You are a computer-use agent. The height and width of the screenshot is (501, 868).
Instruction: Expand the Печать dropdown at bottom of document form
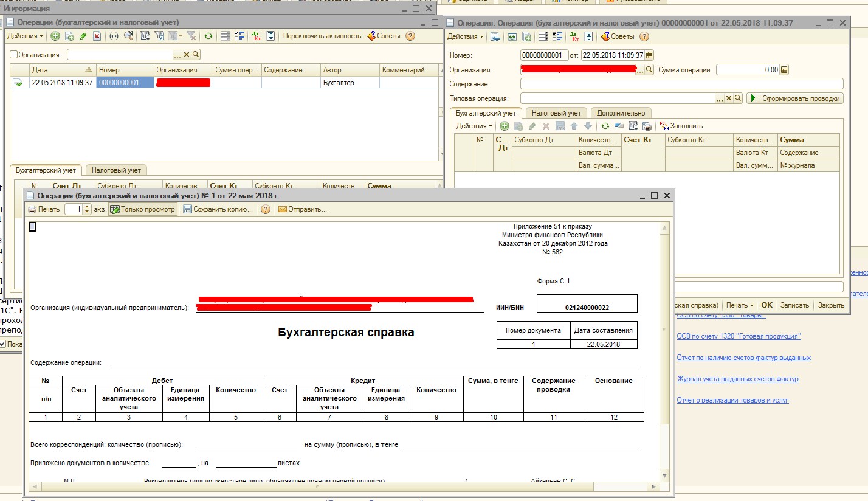coord(740,305)
